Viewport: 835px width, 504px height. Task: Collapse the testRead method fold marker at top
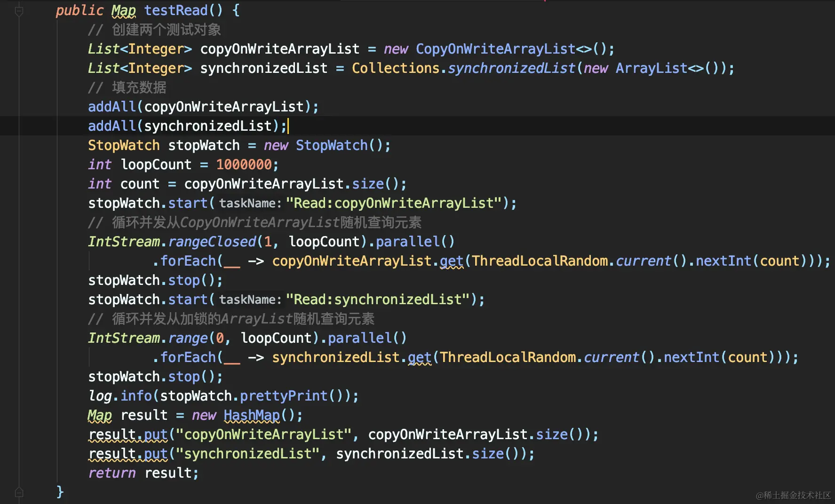19,11
